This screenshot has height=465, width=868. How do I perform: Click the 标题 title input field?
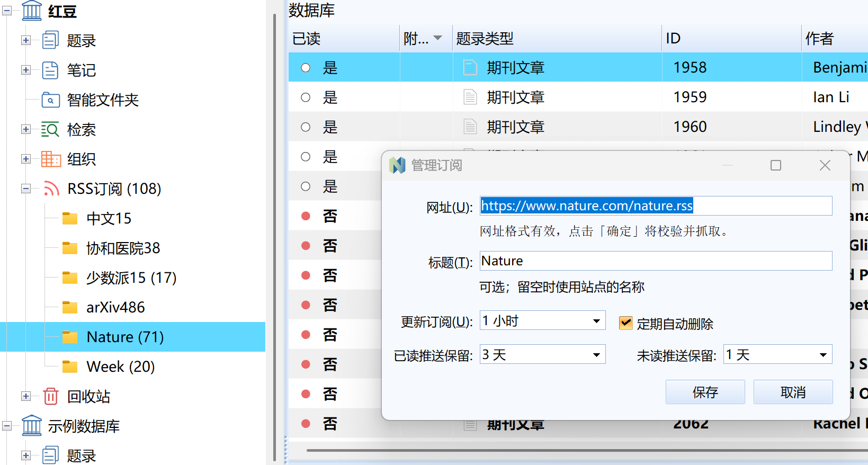point(656,261)
